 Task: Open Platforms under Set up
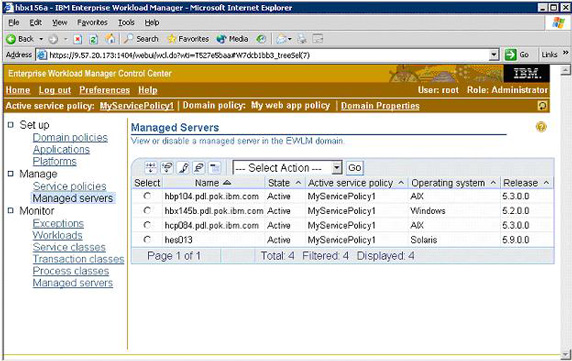[x=55, y=161]
